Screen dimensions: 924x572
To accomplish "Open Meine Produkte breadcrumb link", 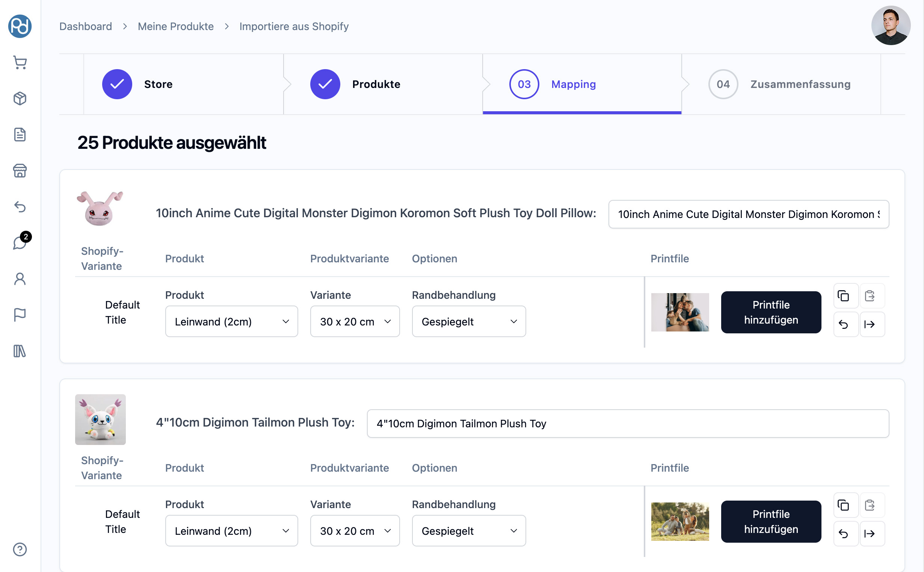I will [x=175, y=26].
